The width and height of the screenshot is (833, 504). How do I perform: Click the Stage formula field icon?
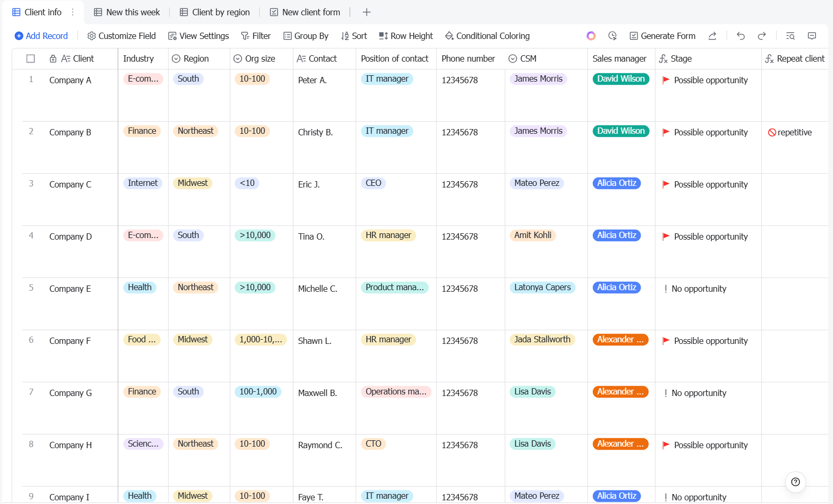[x=663, y=58]
